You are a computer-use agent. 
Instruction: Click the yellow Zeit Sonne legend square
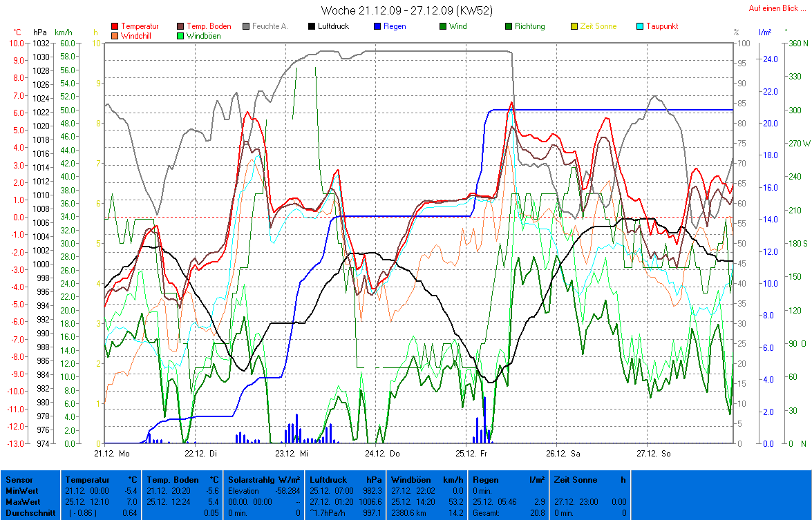(574, 26)
